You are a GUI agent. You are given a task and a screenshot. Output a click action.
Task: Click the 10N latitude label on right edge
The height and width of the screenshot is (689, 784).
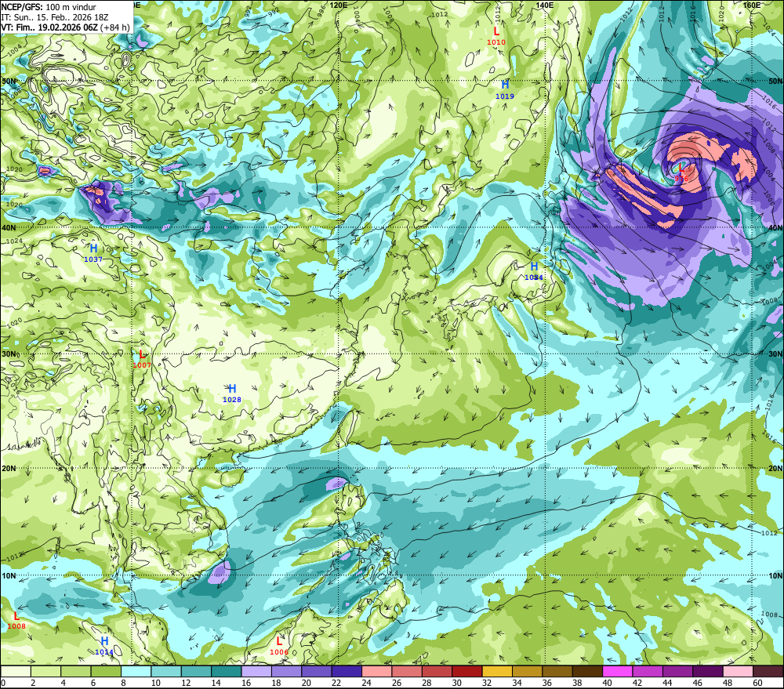[x=775, y=576]
